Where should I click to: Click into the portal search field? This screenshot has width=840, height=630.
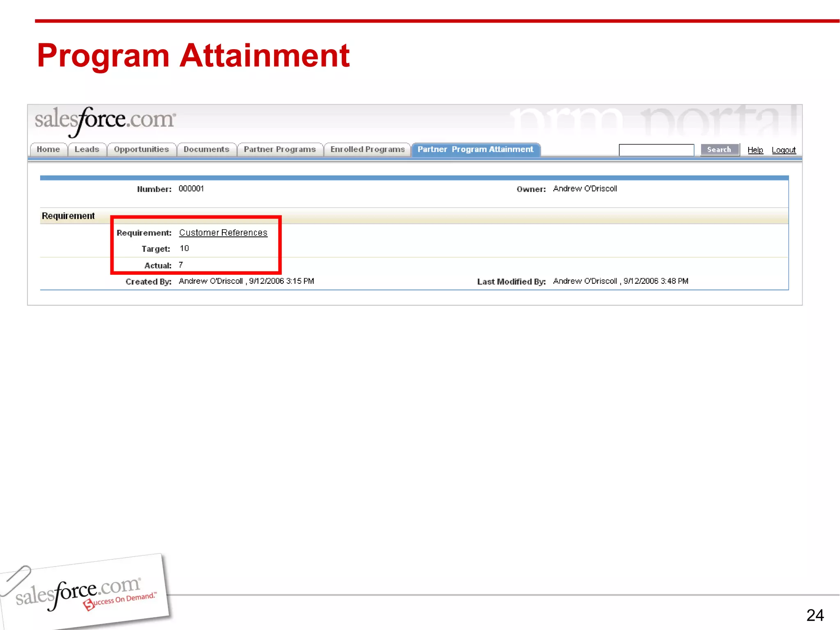click(656, 150)
